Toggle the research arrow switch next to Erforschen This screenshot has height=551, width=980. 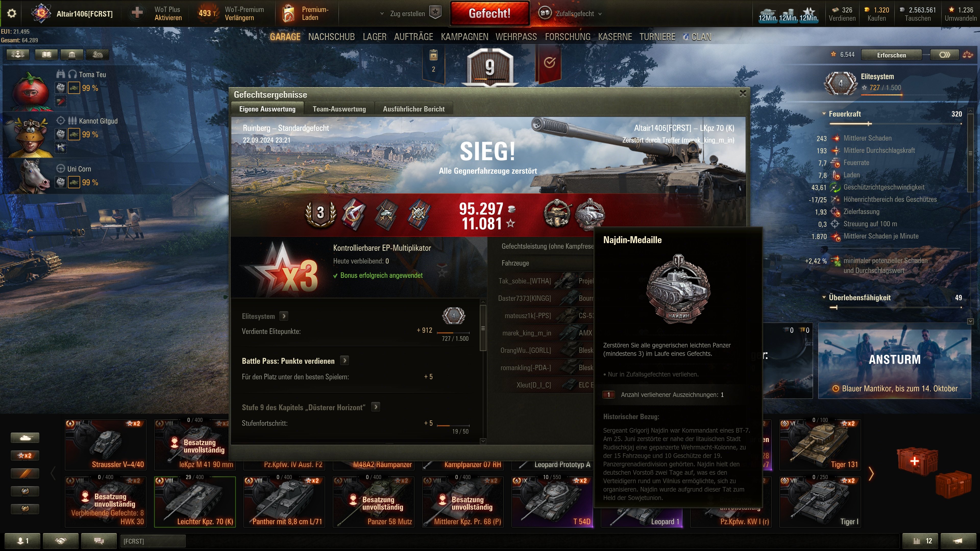tap(945, 55)
